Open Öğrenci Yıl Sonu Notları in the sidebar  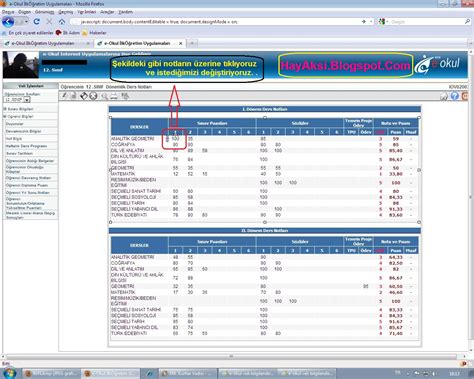point(28,192)
